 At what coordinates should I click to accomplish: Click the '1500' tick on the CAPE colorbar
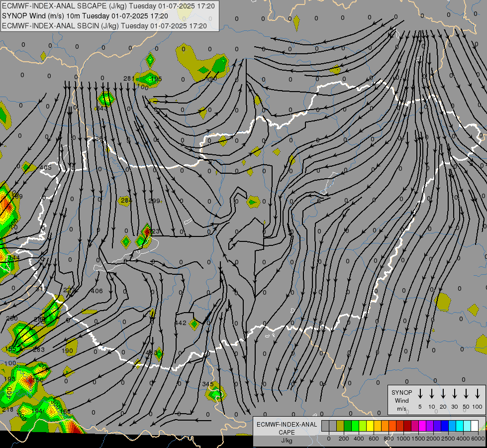[x=418, y=439]
